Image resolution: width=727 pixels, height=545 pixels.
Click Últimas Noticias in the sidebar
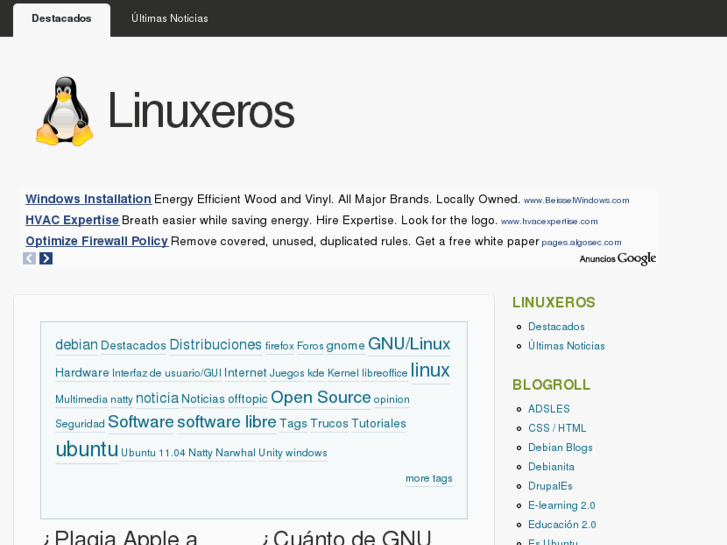coord(566,346)
